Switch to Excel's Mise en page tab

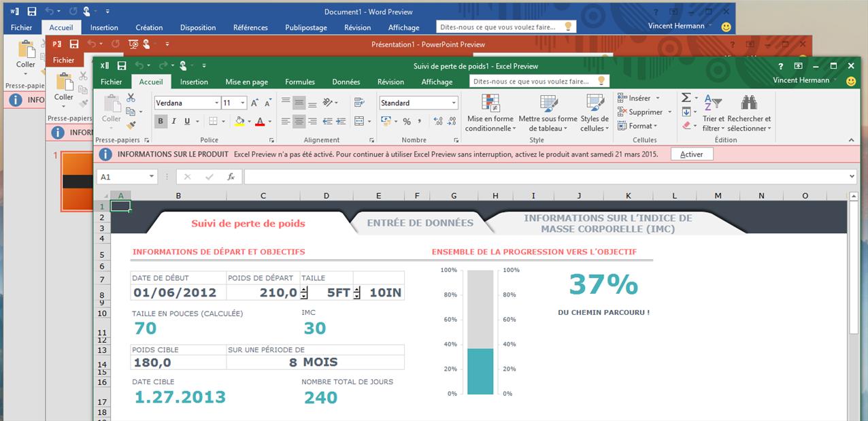(x=246, y=82)
